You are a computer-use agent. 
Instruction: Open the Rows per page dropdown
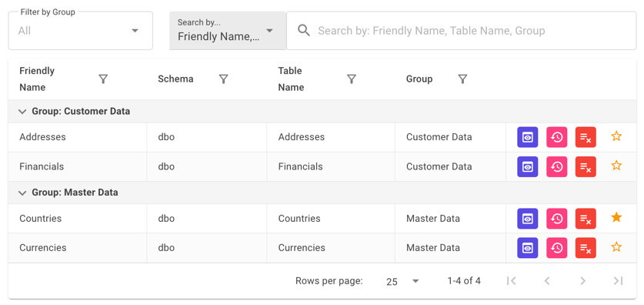click(402, 281)
